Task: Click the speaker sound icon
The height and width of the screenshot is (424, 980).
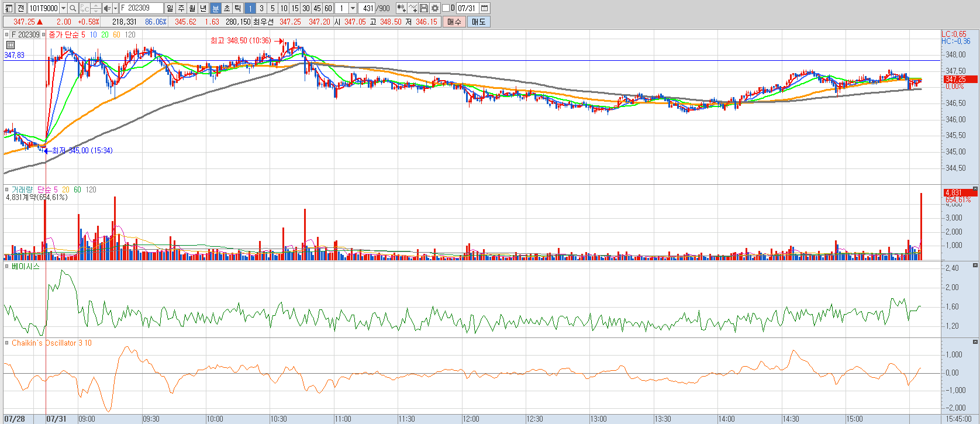Action: [x=107, y=8]
